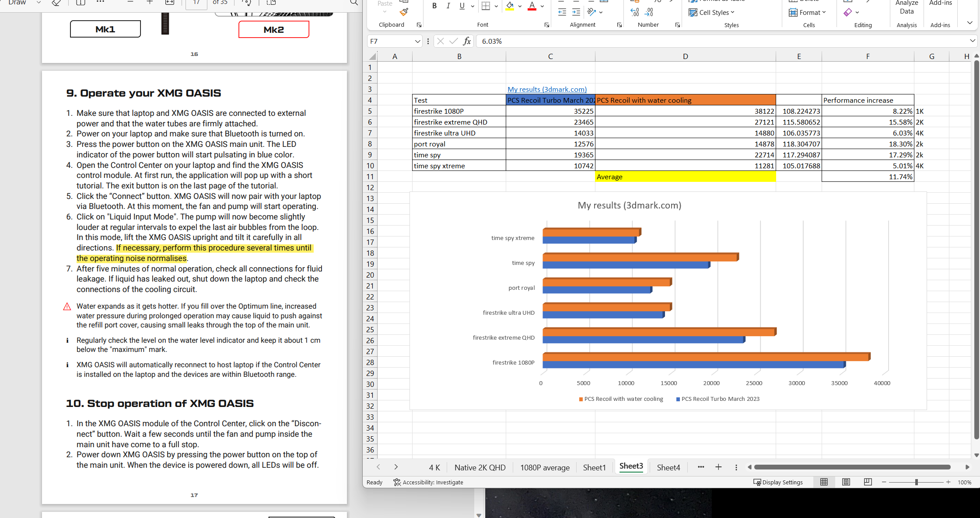Viewport: 980px width, 518px height.
Task: Click Increase Indent icon
Action: (576, 12)
